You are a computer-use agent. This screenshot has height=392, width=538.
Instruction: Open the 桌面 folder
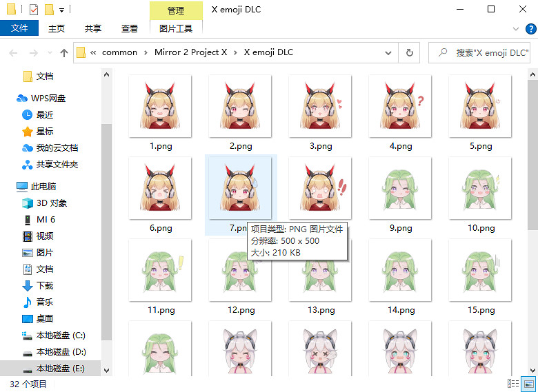38,319
